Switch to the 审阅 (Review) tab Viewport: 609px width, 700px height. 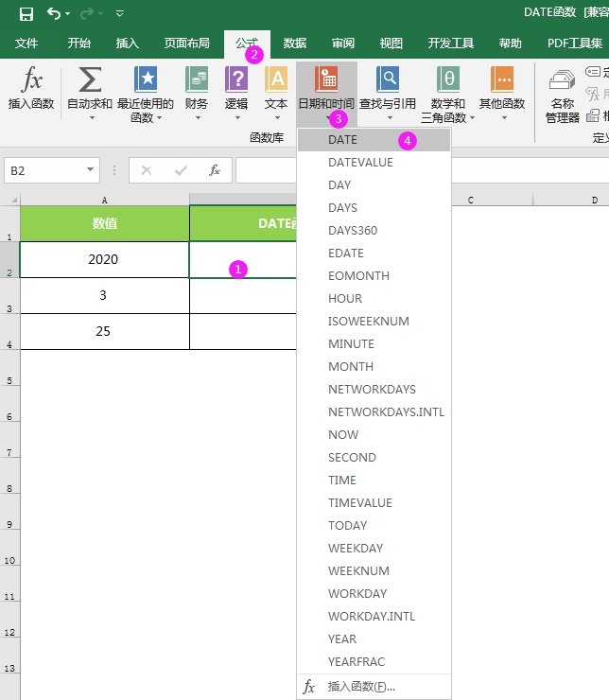coord(343,44)
